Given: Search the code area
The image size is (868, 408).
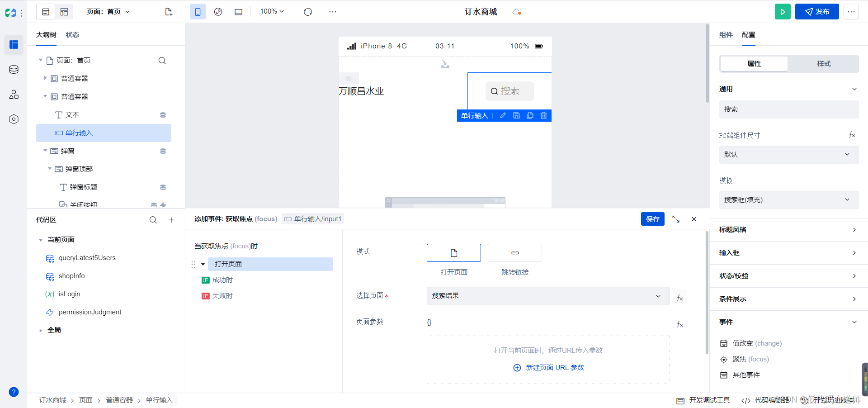Looking at the screenshot, I should [153, 220].
